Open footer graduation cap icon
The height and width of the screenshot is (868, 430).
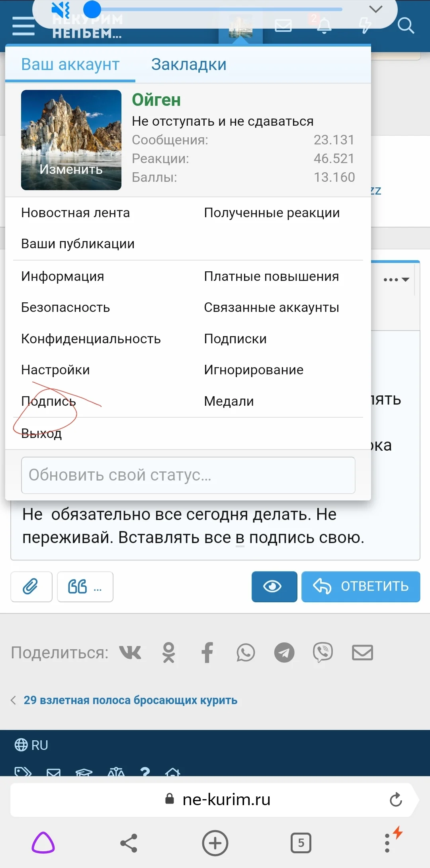(84, 773)
